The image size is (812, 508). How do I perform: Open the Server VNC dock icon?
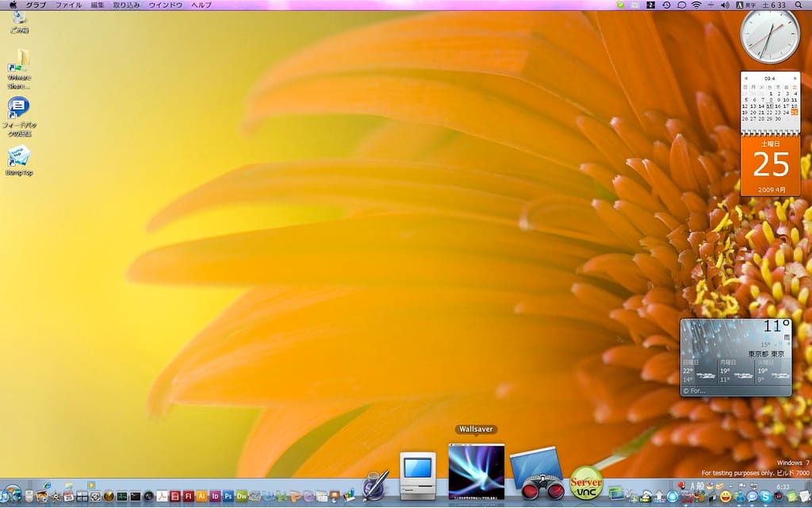click(586, 483)
